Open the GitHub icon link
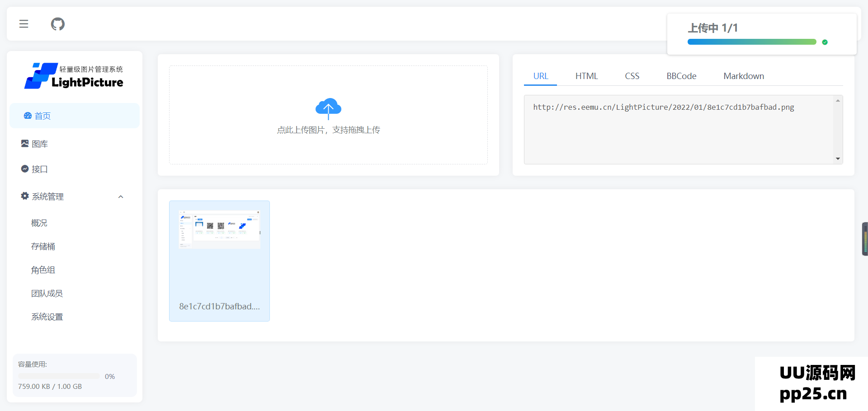 57,24
